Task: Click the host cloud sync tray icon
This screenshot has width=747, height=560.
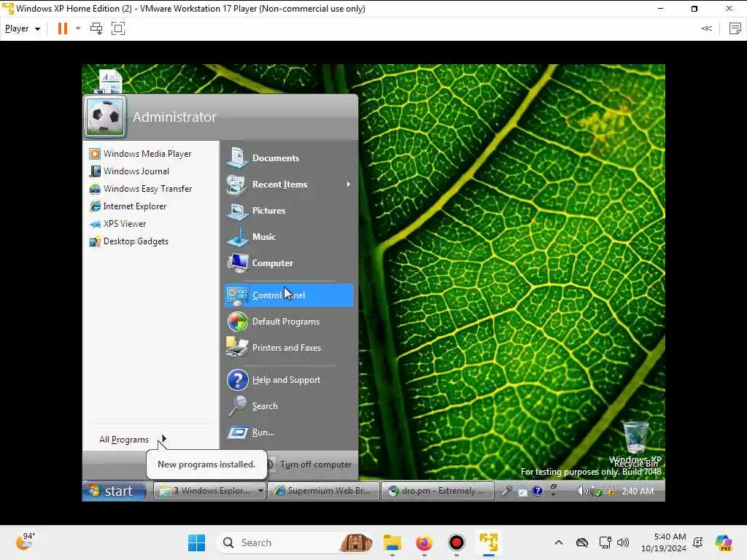Action: coord(581,542)
